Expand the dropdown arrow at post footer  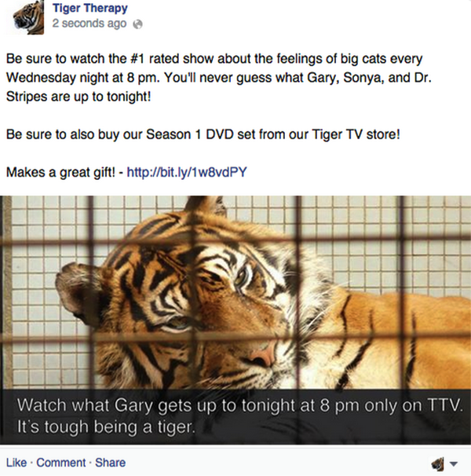(x=454, y=464)
